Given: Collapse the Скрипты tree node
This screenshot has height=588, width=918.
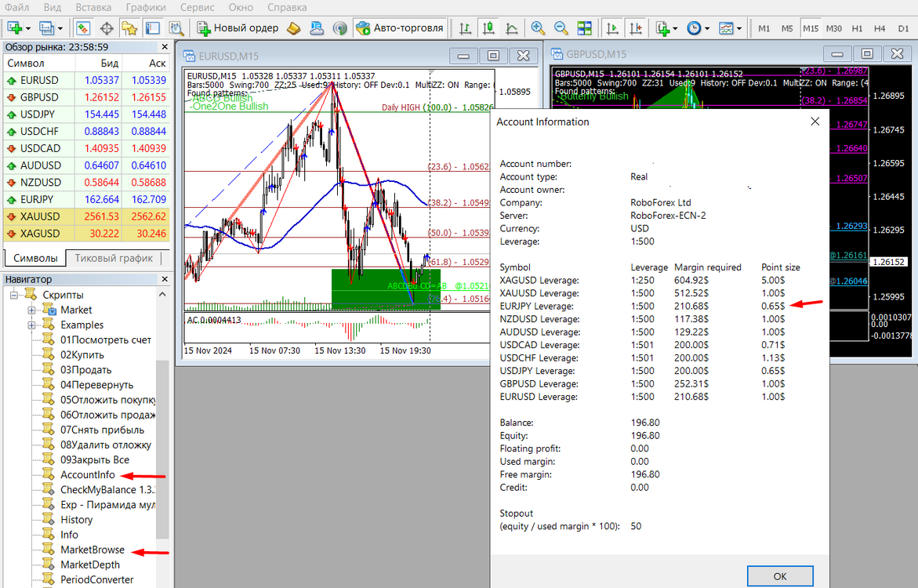Looking at the screenshot, I should [14, 295].
